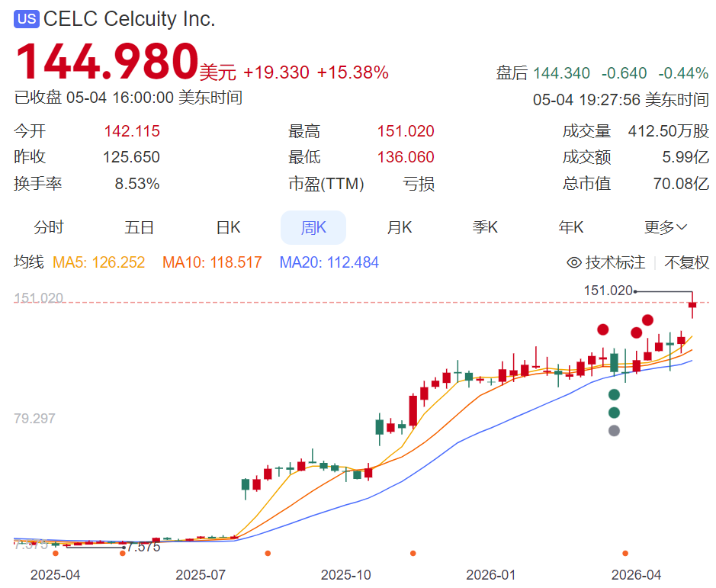716x588 pixels.
Task: Click the gray dot under the green markers
Action: click(x=614, y=430)
